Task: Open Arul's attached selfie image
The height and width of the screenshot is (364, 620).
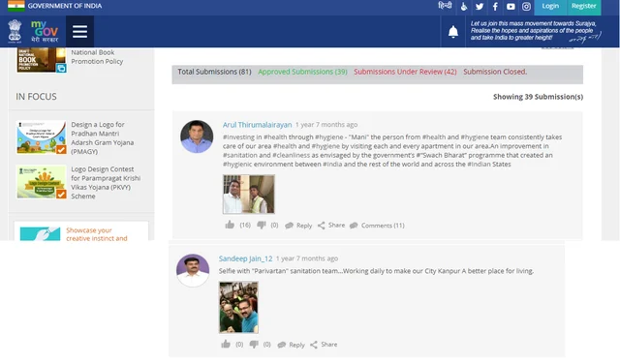Action: coord(249,194)
